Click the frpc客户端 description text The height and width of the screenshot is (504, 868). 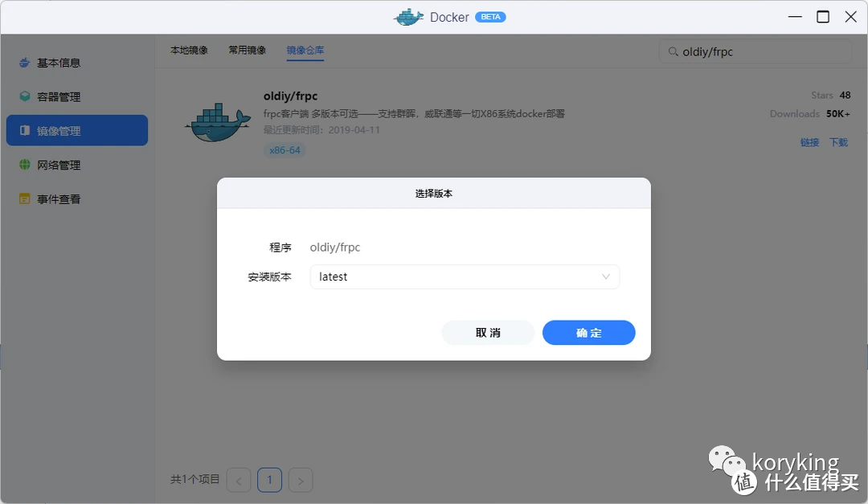tap(414, 113)
